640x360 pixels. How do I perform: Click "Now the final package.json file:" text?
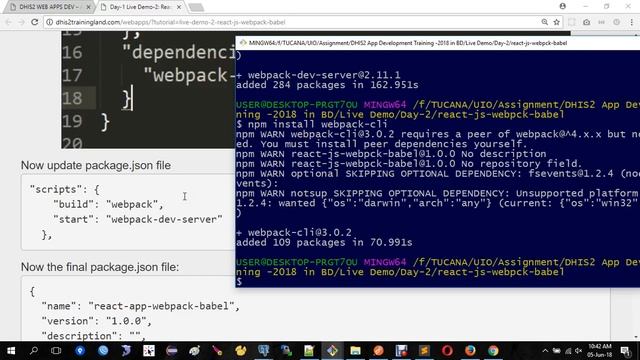100,267
